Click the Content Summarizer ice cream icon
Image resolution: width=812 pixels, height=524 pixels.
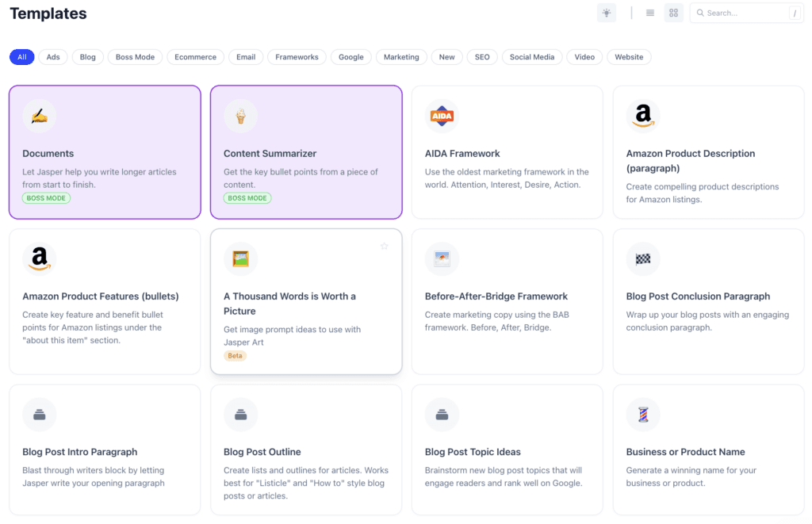coord(240,116)
